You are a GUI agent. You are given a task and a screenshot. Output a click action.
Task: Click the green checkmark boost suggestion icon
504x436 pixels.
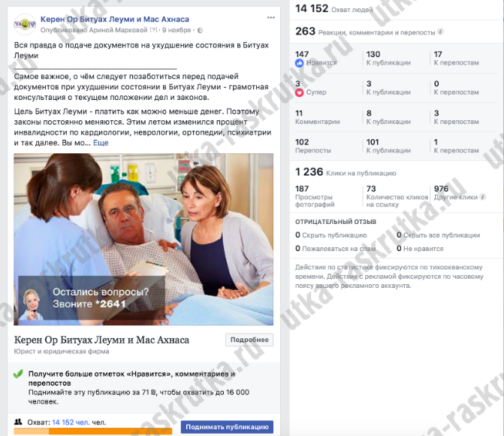[18, 374]
